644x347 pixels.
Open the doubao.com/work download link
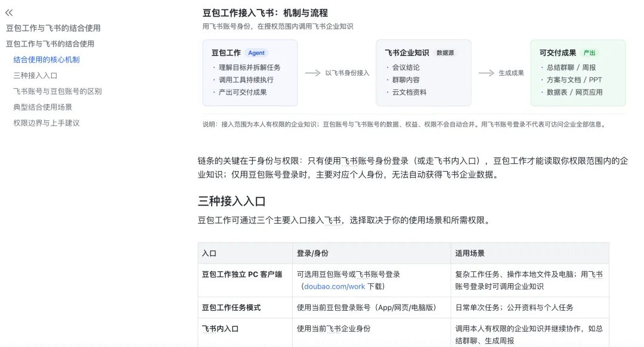click(x=335, y=287)
